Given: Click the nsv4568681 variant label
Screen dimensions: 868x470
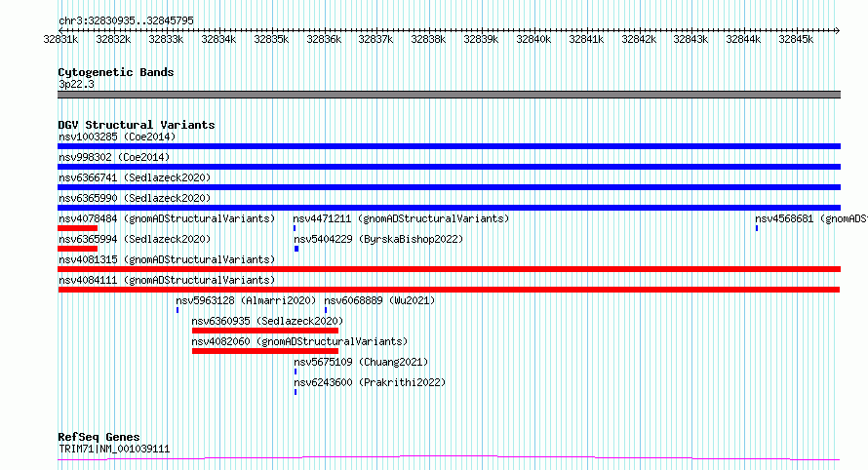Looking at the screenshot, I should pyautogui.click(x=811, y=218).
